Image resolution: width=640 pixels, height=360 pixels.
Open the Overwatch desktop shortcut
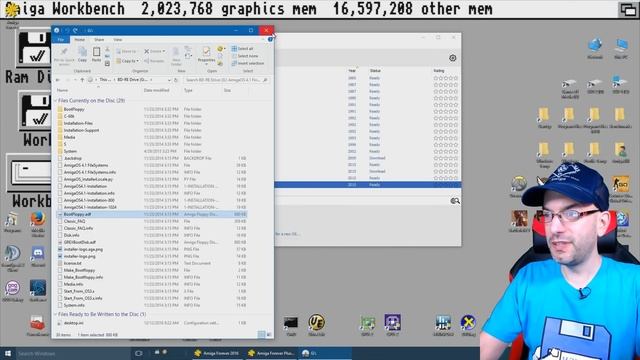[x=518, y=184]
